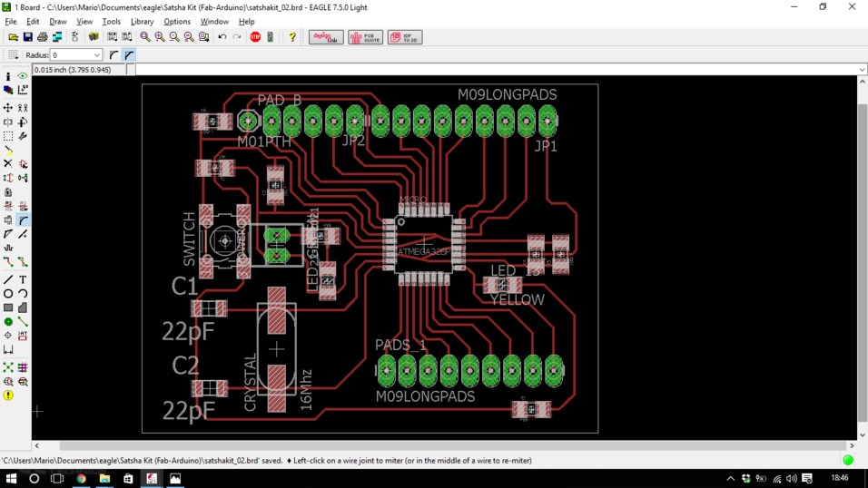This screenshot has width=868, height=488.
Task: Click the PCB Quote button
Action: (365, 37)
